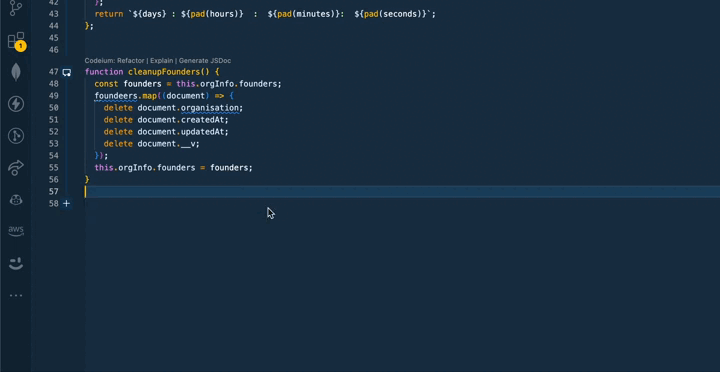
Task: Place cursor on empty line 57
Action: tap(402, 192)
